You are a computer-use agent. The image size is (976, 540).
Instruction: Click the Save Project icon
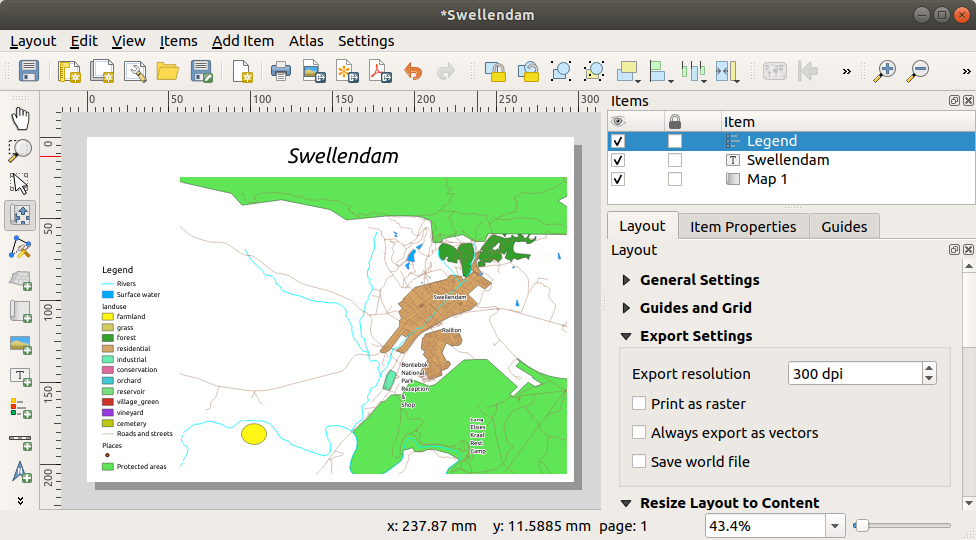click(28, 71)
